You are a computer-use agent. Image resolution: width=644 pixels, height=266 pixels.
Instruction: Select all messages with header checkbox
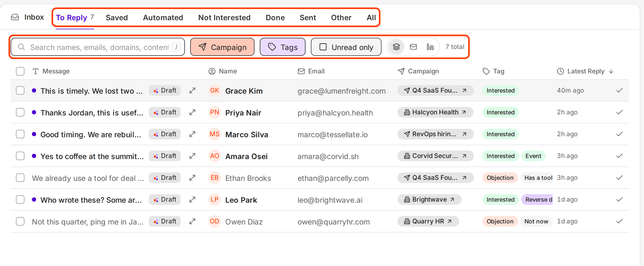click(x=20, y=71)
